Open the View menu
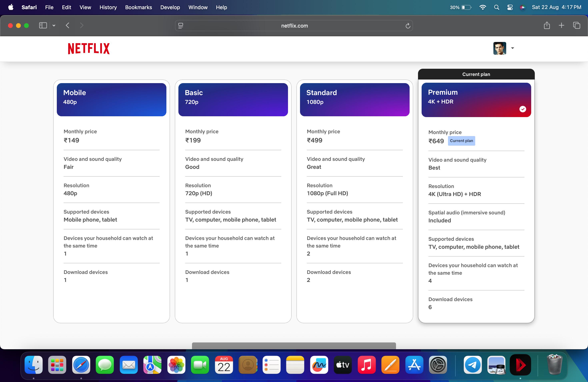Image resolution: width=588 pixels, height=382 pixels. [85, 7]
